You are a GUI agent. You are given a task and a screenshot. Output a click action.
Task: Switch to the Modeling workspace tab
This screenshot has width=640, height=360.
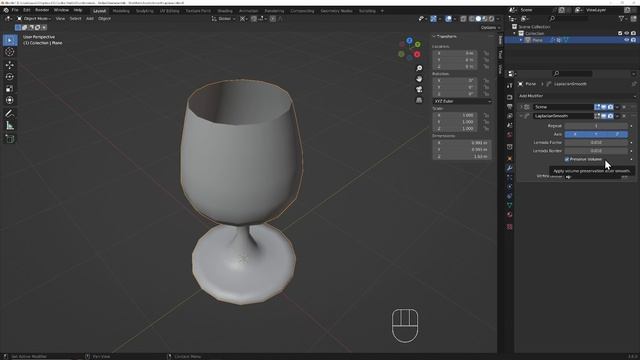(121, 11)
